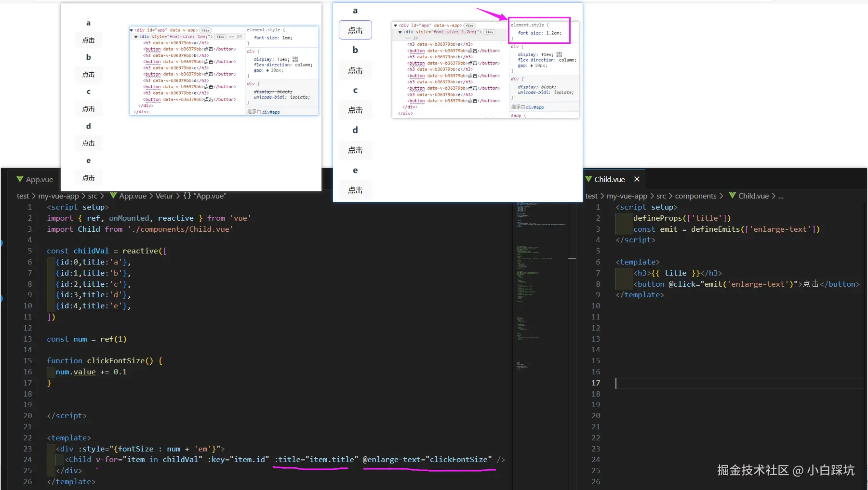
Task: Open my-vue-app breadcrumb in Child.vue editor
Action: [x=627, y=196]
